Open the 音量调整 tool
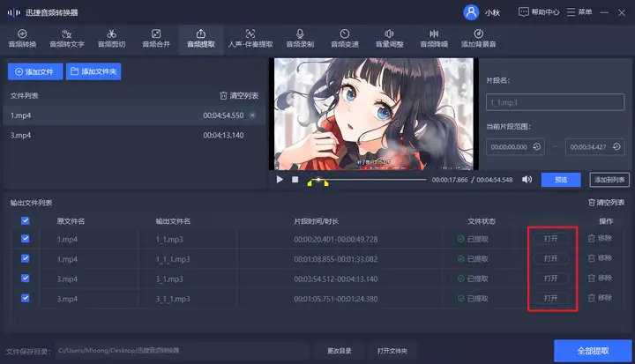Screen dimensions: 635x364 point(389,39)
